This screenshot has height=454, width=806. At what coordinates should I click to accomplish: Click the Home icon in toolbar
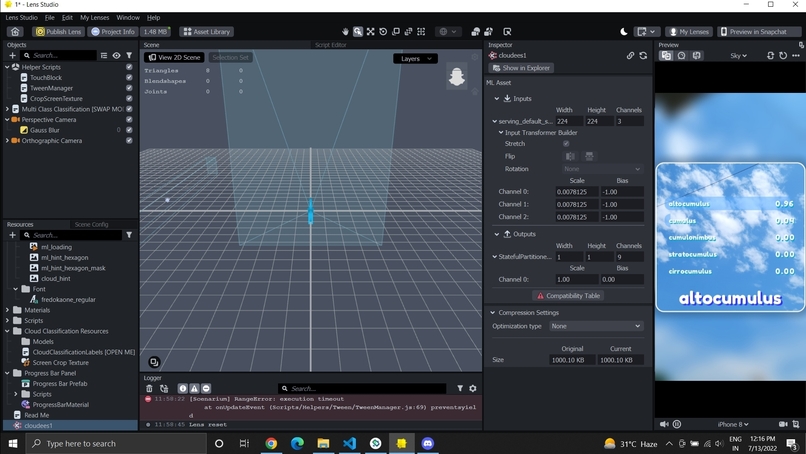(15, 31)
